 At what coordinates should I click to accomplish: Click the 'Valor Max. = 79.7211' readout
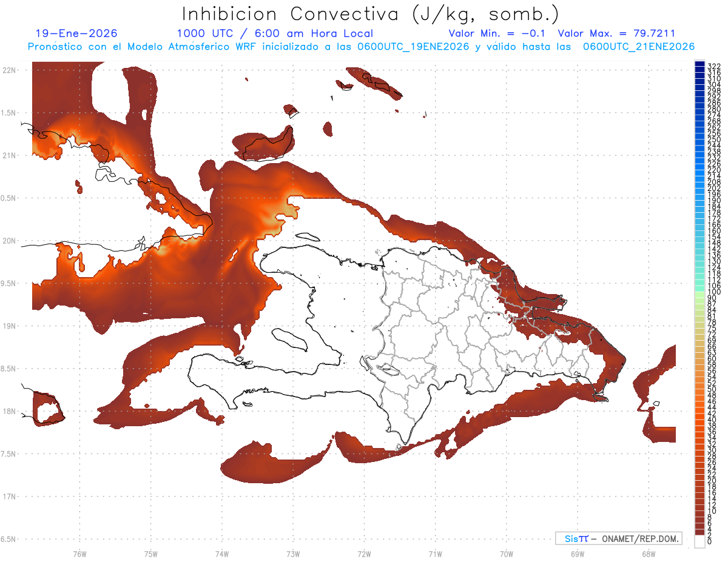tap(616, 33)
